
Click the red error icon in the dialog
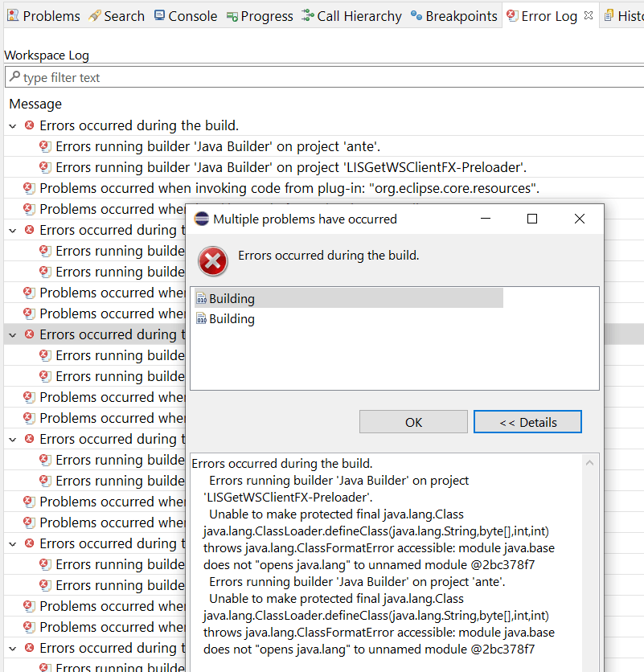tap(213, 261)
